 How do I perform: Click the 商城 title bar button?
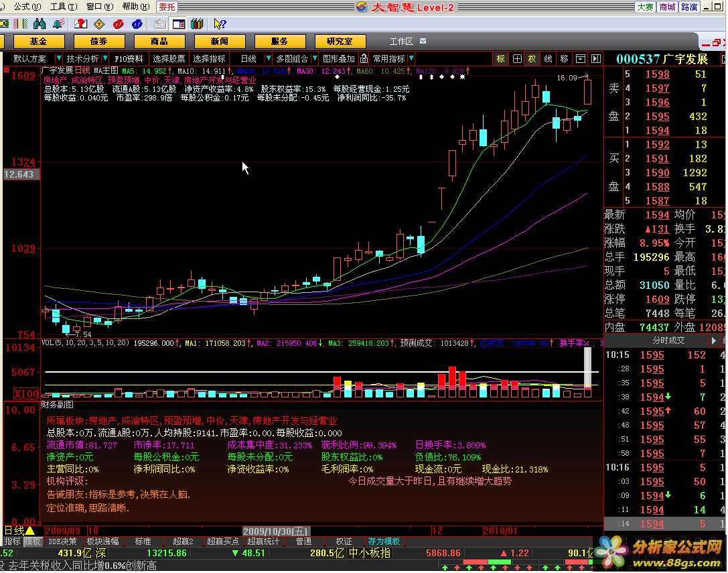point(667,7)
